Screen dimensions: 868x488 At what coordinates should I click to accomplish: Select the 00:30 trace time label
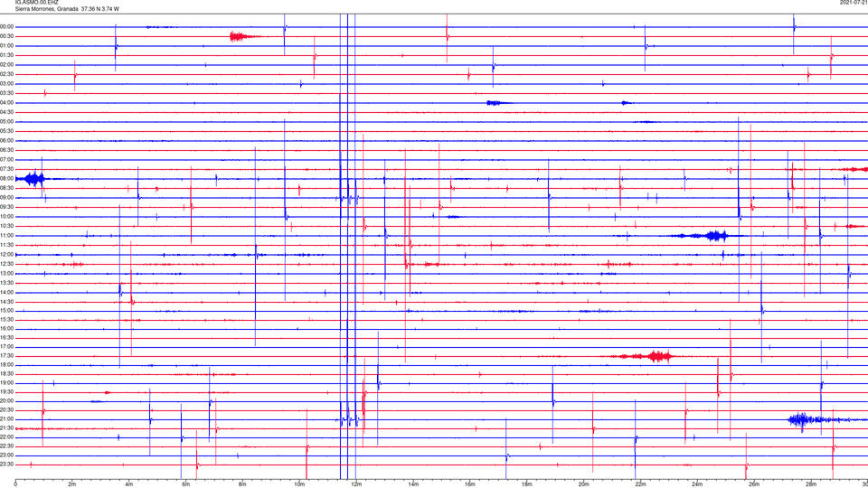pos(7,36)
